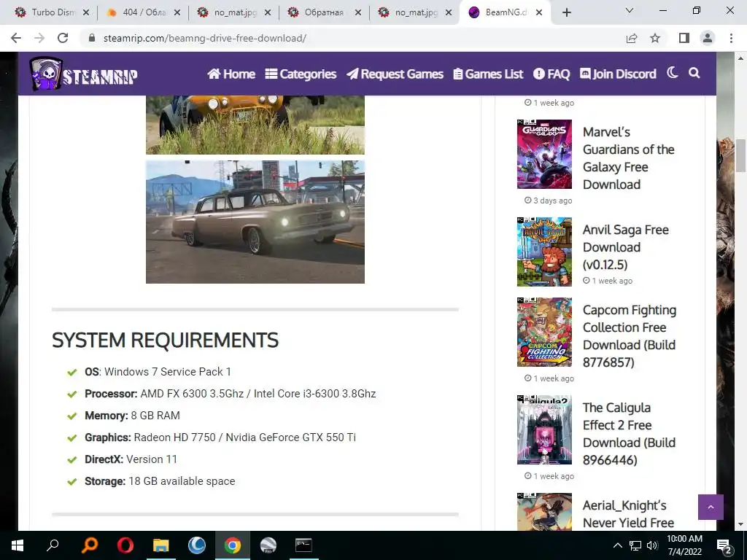Screen dimensions: 747x560
Task: Click the purple scroll-to-top button
Action: coord(711,507)
